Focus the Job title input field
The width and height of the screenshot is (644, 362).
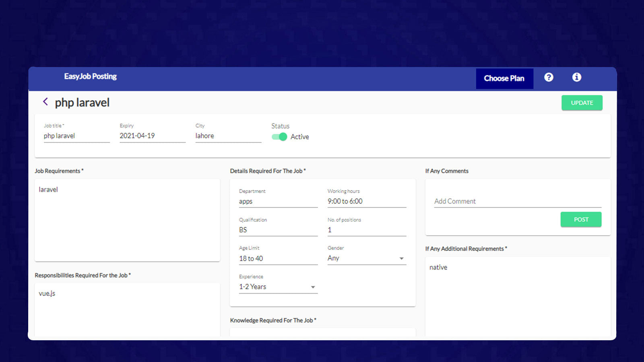point(76,136)
